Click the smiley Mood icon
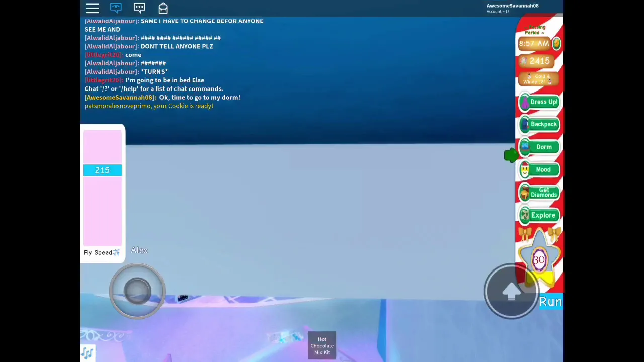 [x=525, y=170]
